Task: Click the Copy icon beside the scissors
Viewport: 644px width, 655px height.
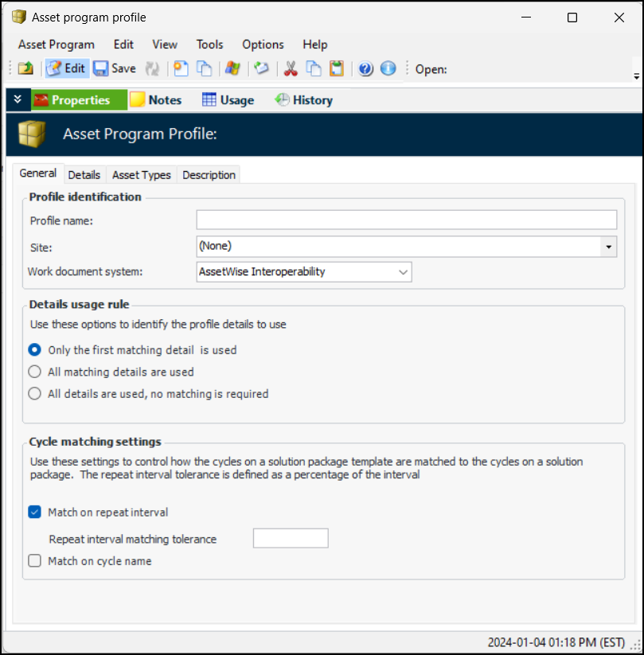Action: point(314,68)
